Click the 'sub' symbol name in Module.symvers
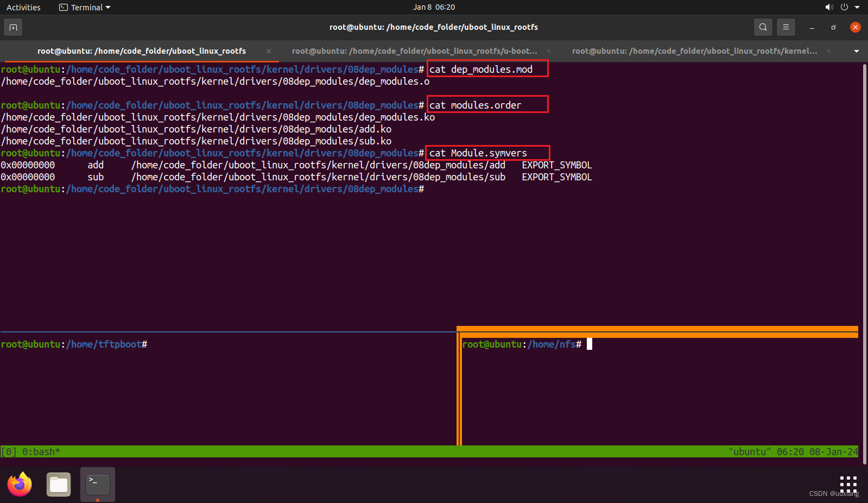 96,177
